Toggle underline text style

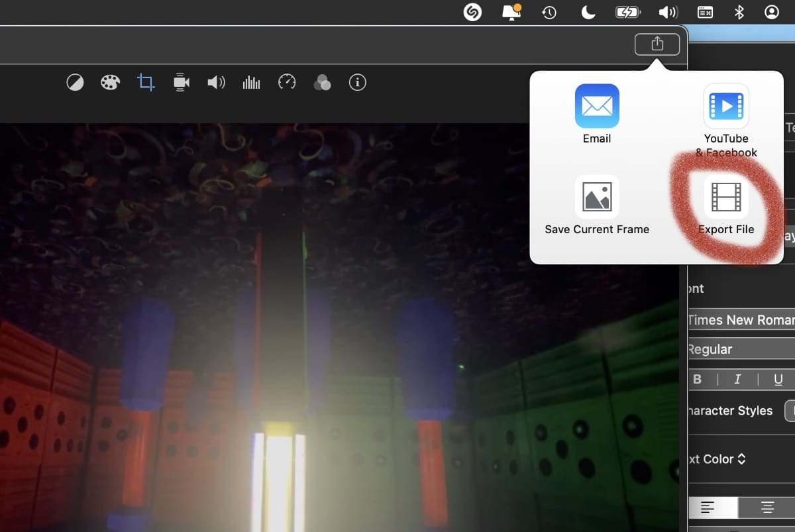pos(778,380)
